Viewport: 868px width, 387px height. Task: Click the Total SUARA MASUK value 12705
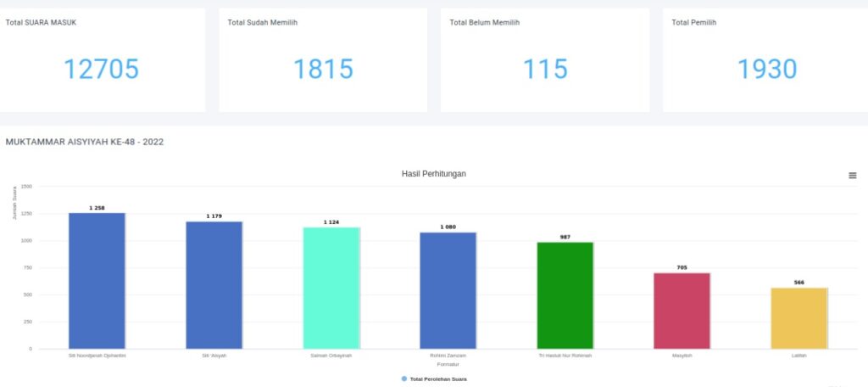(x=102, y=70)
